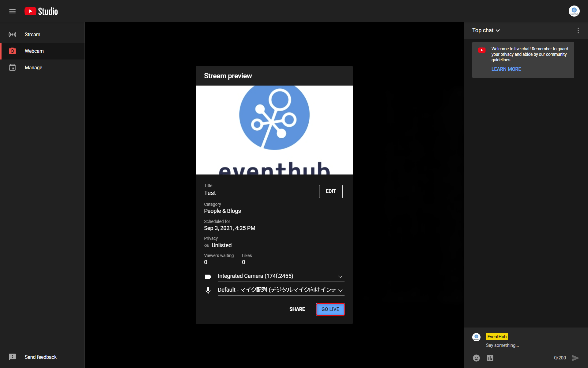Click the 'Stream preview' heading

click(228, 76)
